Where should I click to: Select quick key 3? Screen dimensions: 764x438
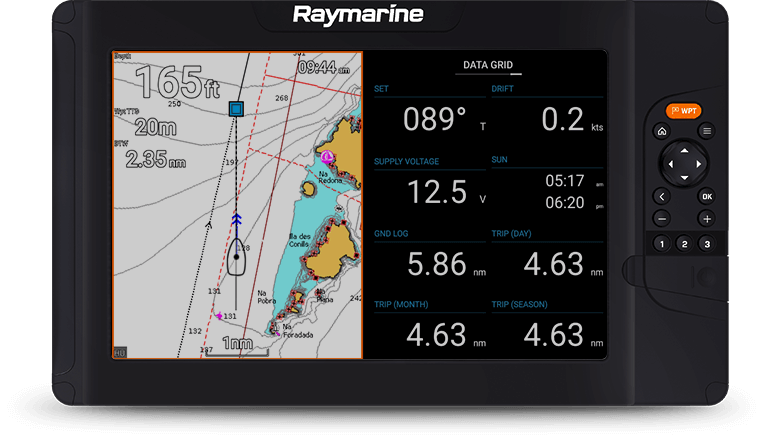(707, 244)
